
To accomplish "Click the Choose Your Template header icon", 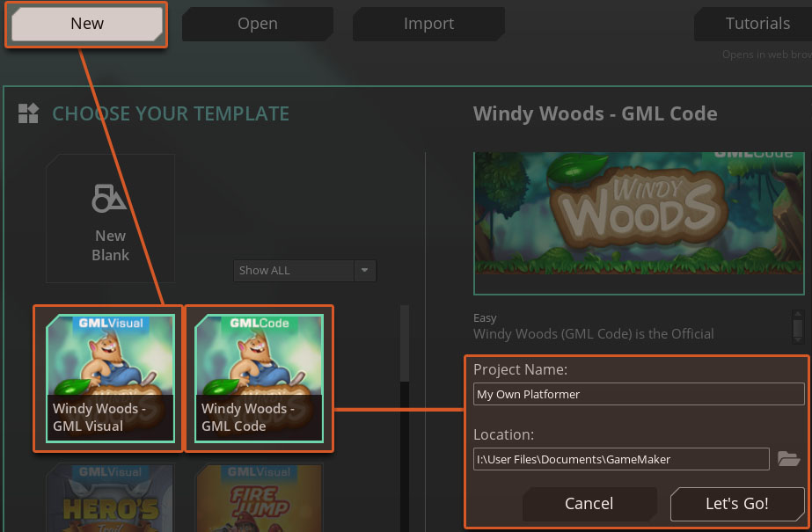I will 28,113.
